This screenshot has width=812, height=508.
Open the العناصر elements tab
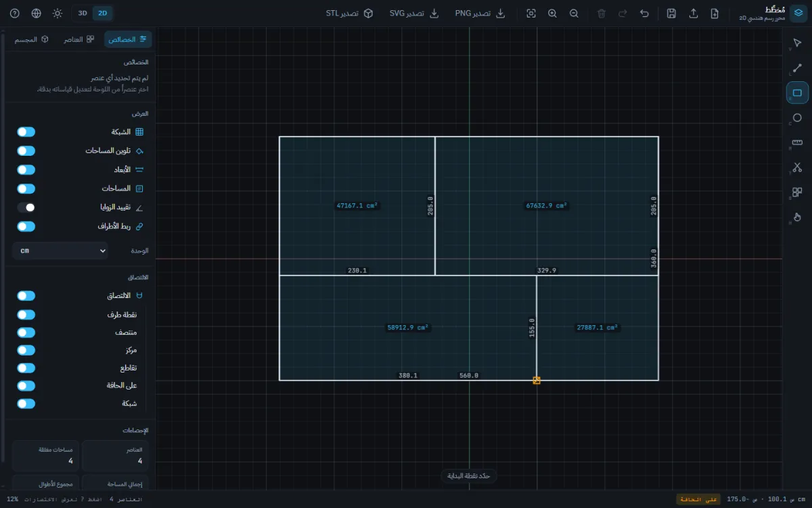click(x=80, y=39)
